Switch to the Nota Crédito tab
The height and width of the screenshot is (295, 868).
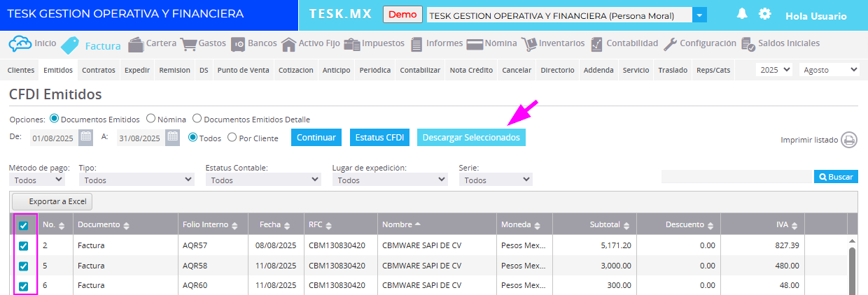coord(471,70)
